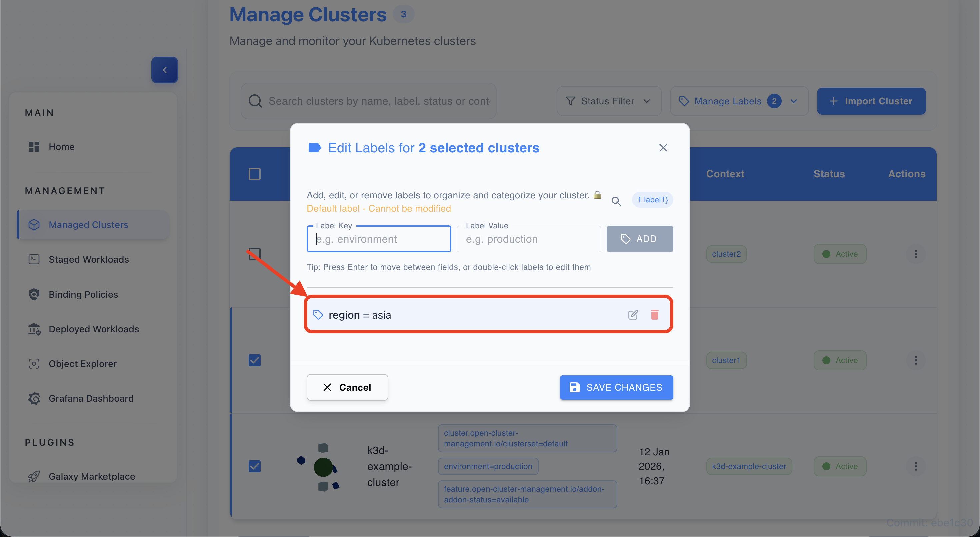Select Managed Clusters in the sidebar
Image resolution: width=980 pixels, height=537 pixels.
tap(88, 224)
